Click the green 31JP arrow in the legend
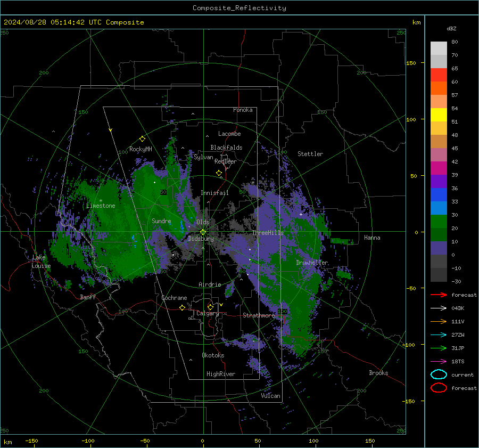479x448 pixels. point(439,348)
